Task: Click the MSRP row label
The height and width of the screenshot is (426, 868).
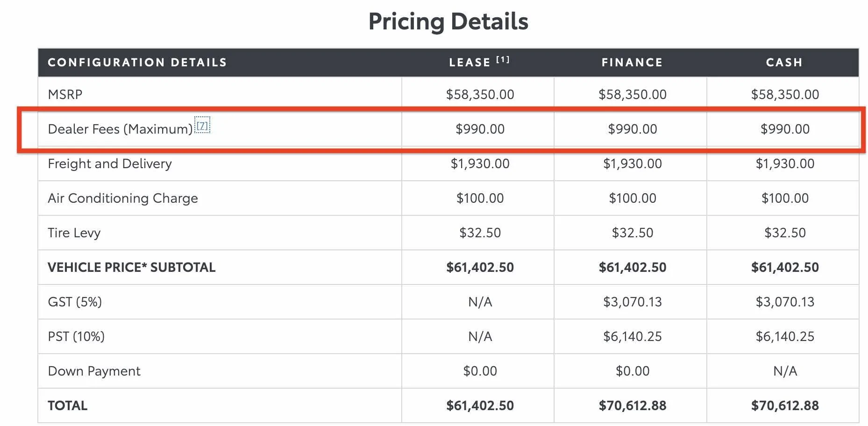Action: 65,94
